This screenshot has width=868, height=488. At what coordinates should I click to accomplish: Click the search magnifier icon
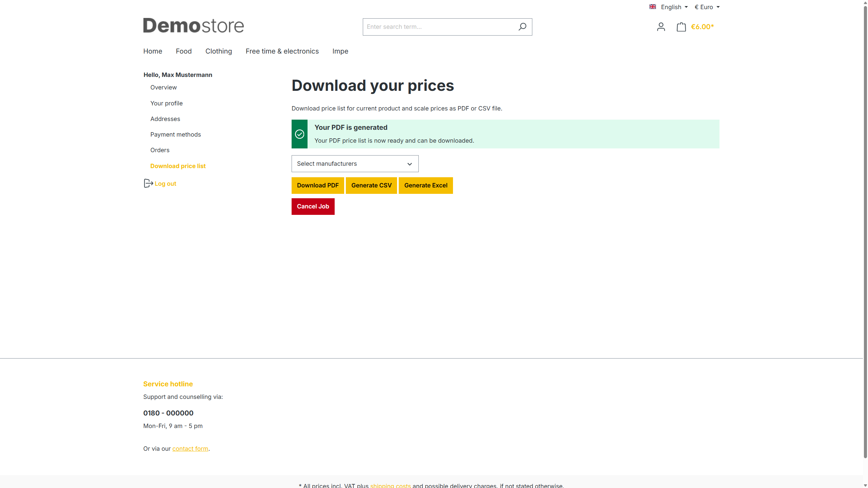coord(522,26)
